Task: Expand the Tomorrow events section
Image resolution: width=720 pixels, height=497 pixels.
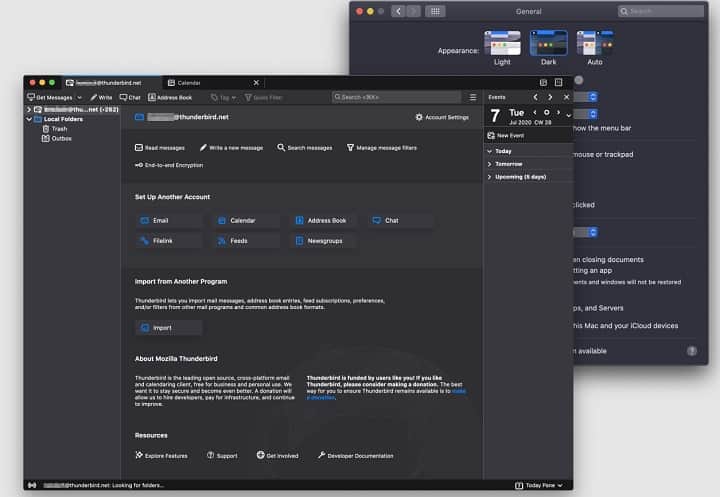Action: coord(489,164)
